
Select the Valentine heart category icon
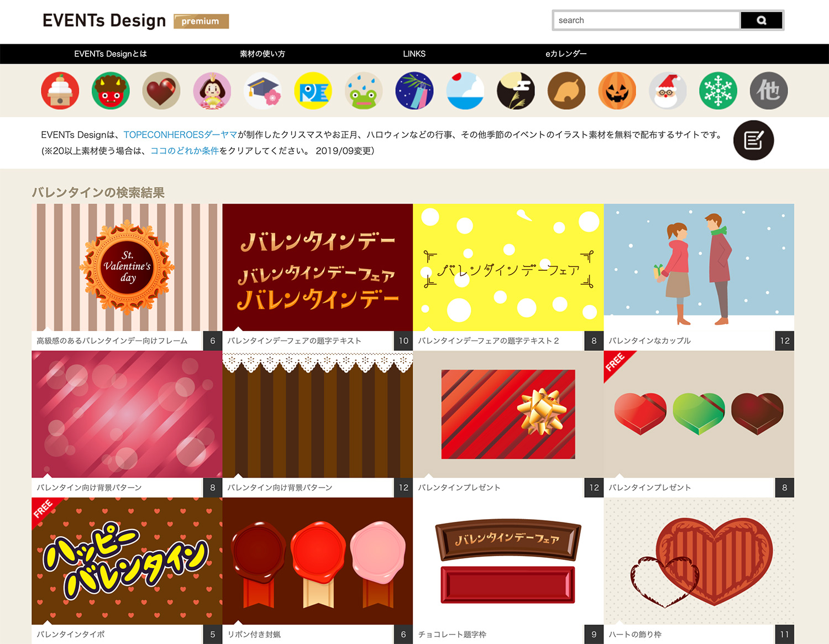pyautogui.click(x=161, y=91)
